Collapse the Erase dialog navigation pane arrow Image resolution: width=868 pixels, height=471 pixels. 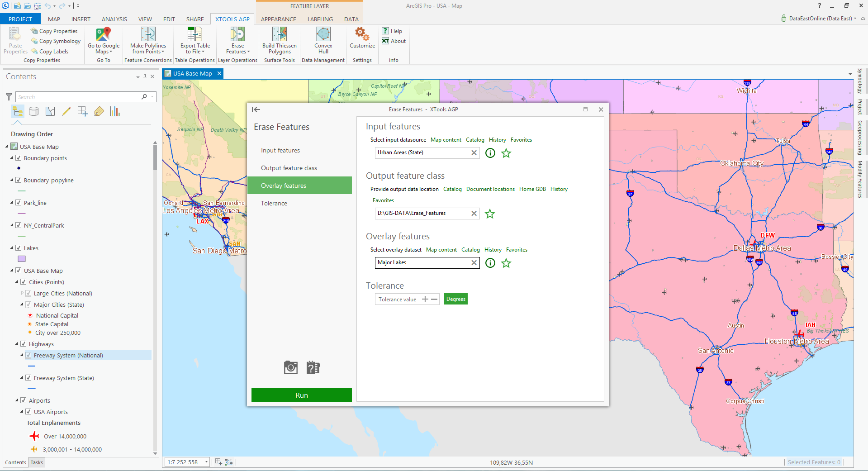pyautogui.click(x=256, y=109)
